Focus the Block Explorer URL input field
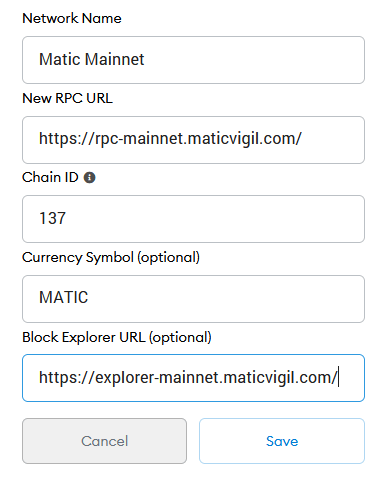The width and height of the screenshot is (384, 483). pyautogui.click(x=193, y=378)
